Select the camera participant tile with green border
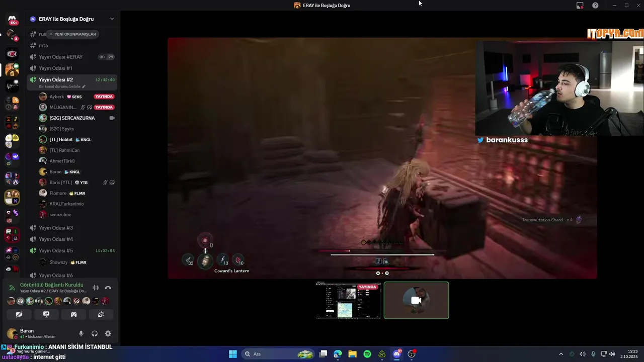The height and width of the screenshot is (362, 644). coord(416,301)
